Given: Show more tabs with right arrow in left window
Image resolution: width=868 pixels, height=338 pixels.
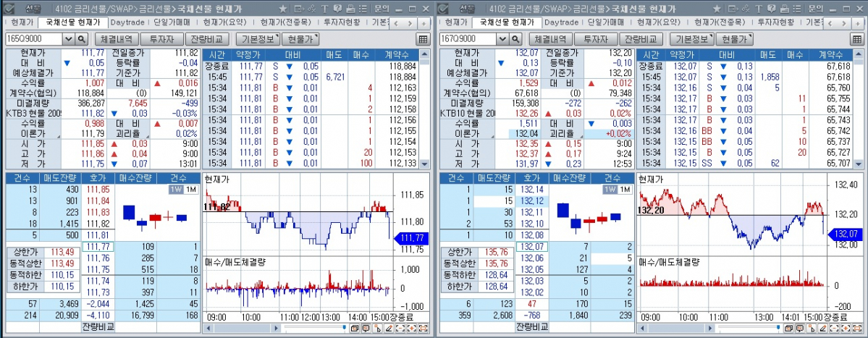Looking at the screenshot, I should click(410, 23).
